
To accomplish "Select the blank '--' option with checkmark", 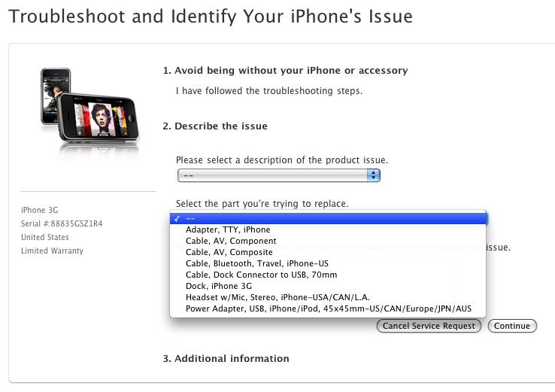I will pos(328,219).
